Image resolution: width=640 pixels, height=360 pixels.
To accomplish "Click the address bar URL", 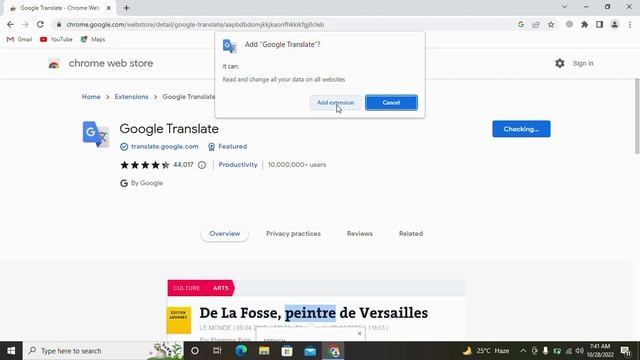I will pos(195,24).
